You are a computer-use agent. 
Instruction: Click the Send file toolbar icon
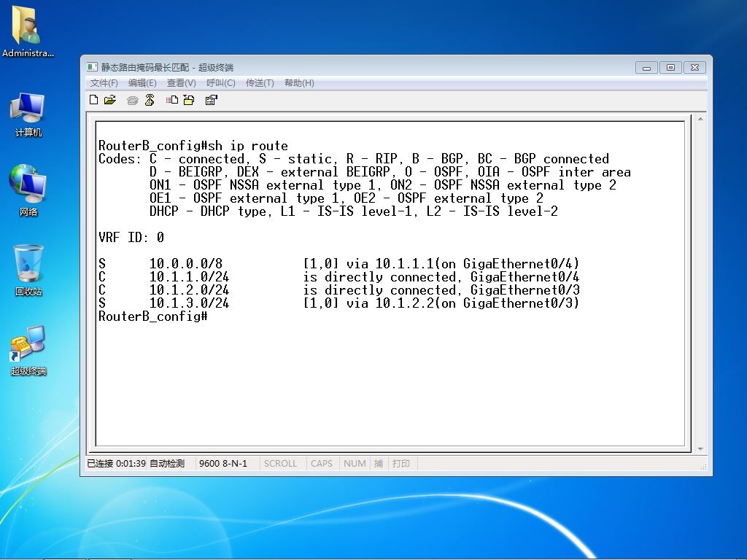(172, 99)
